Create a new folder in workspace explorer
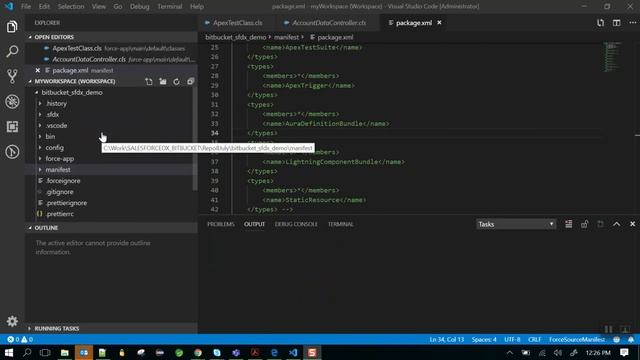 pos(163,82)
